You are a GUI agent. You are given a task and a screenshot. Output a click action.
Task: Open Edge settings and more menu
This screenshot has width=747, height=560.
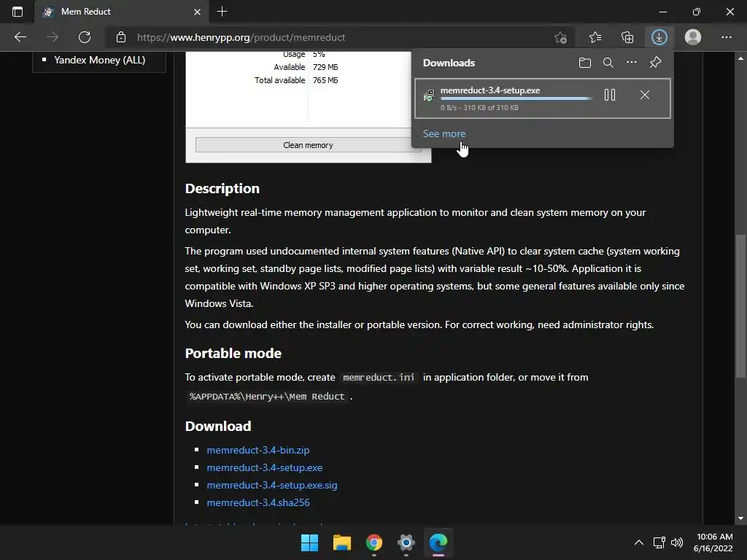pyautogui.click(x=726, y=37)
